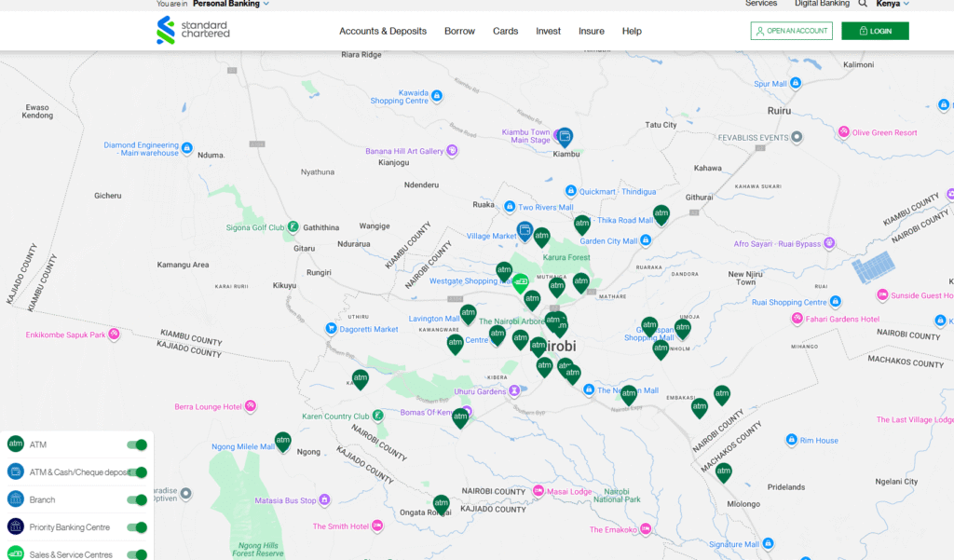Open the Borrow menu
954x560 pixels.
tap(459, 31)
